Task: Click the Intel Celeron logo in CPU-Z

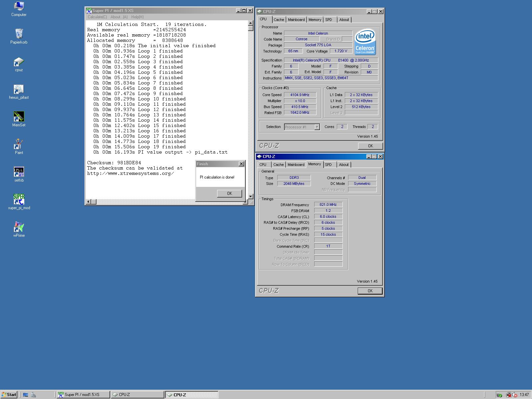Action: click(365, 42)
